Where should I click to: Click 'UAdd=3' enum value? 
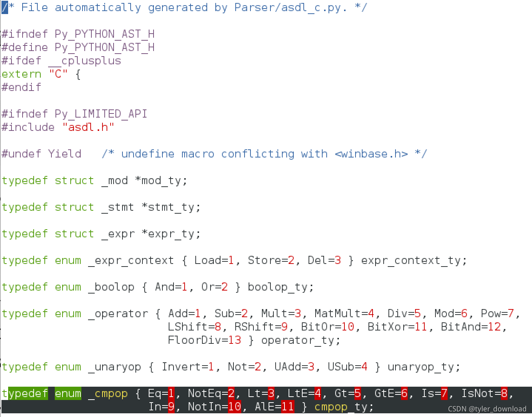tap(294, 367)
